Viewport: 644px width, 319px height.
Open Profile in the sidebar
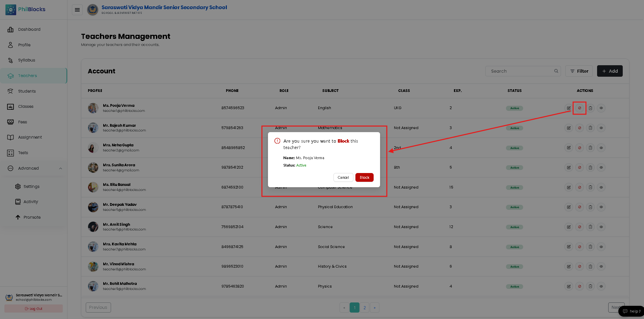click(33, 45)
